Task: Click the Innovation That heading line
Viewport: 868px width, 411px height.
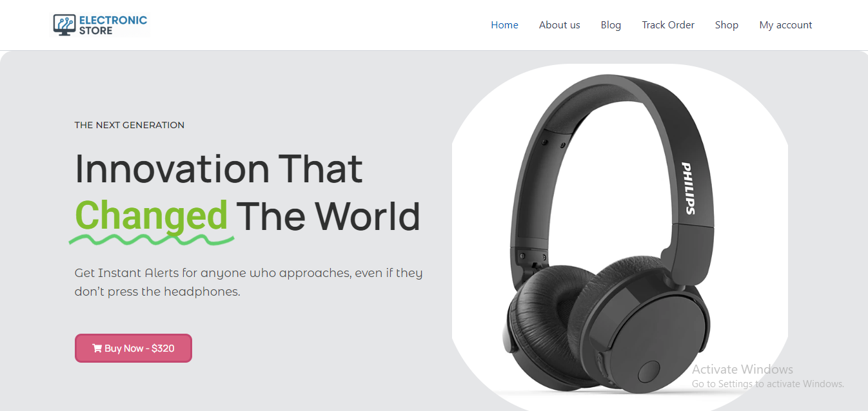Action: [x=219, y=169]
